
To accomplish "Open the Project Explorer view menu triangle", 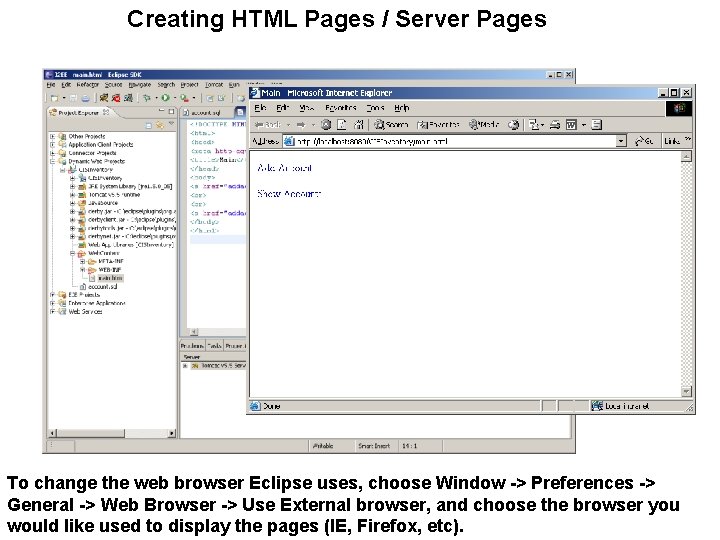I will pyautogui.click(x=171, y=124).
